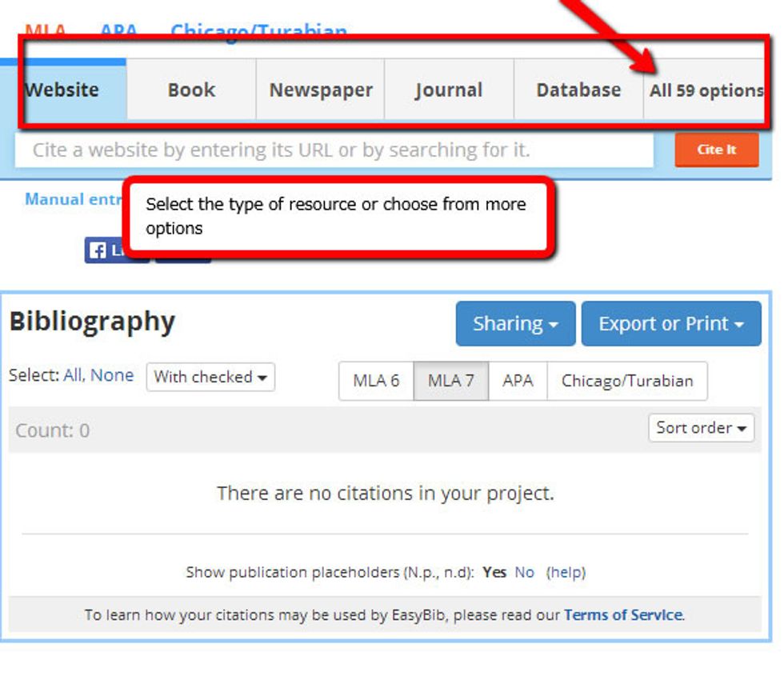Image resolution: width=784 pixels, height=692 pixels.
Task: Choose the Journal source tab
Action: pos(449,90)
